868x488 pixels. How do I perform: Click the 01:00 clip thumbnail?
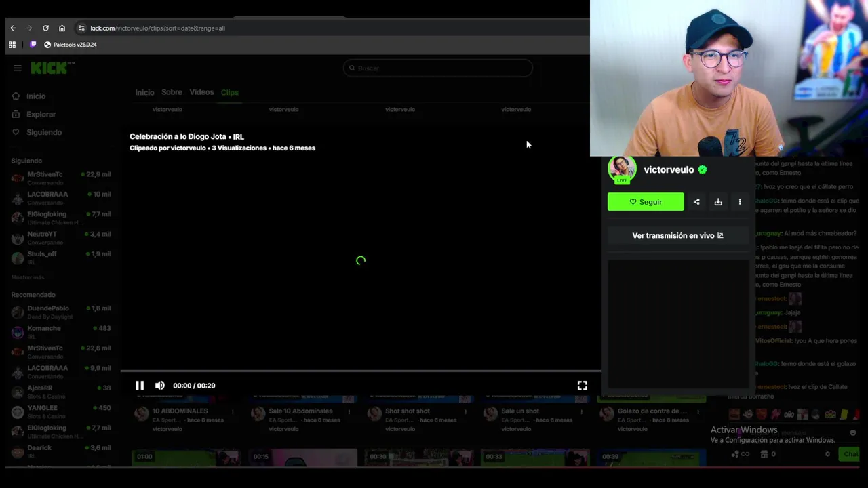[x=186, y=458]
